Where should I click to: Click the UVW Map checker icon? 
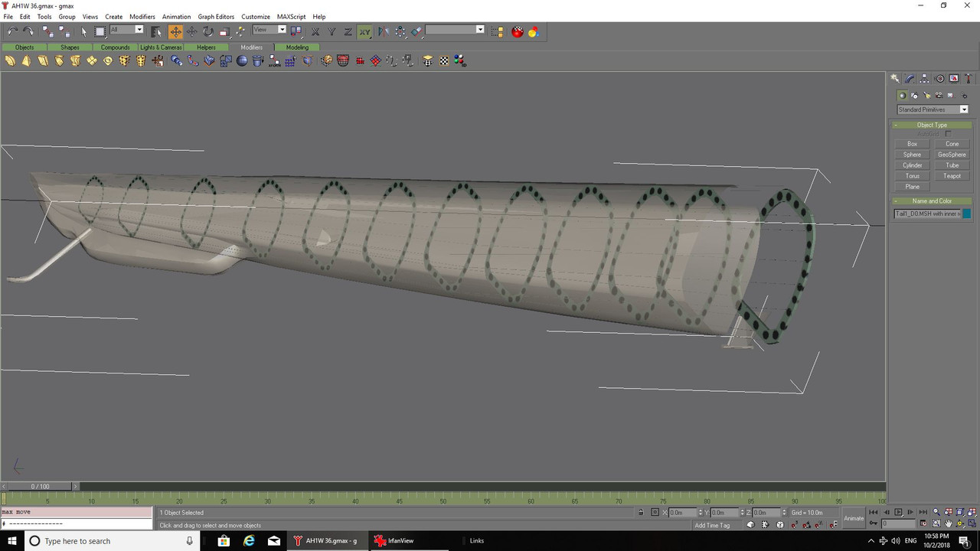[443, 60]
